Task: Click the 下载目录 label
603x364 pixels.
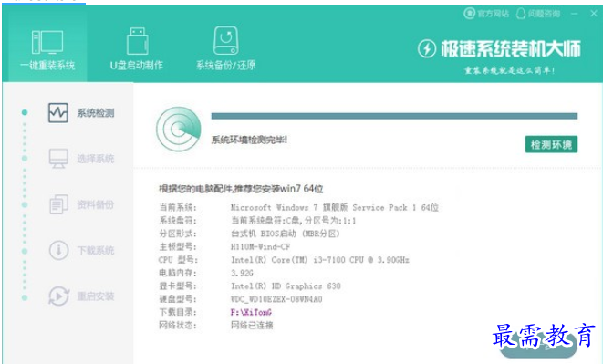Action: click(178, 312)
